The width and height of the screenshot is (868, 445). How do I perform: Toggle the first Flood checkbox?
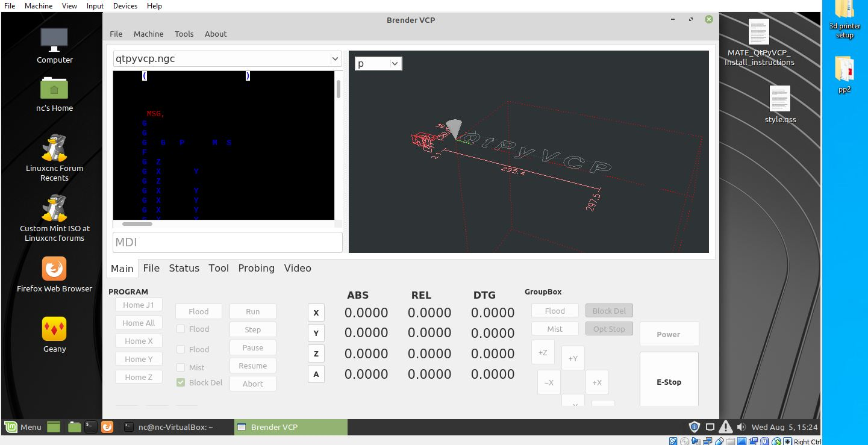pos(181,329)
